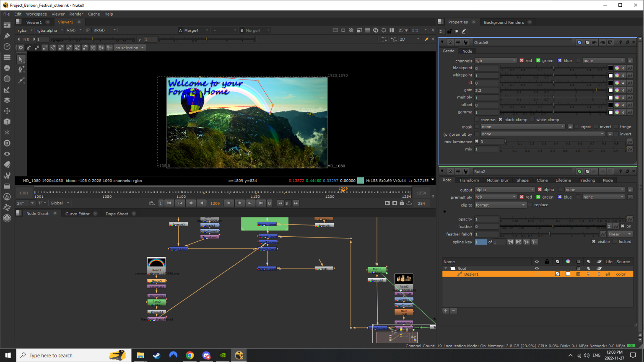Switch to the Curve Editor tab
The width and height of the screenshot is (644, 362).
(77, 214)
